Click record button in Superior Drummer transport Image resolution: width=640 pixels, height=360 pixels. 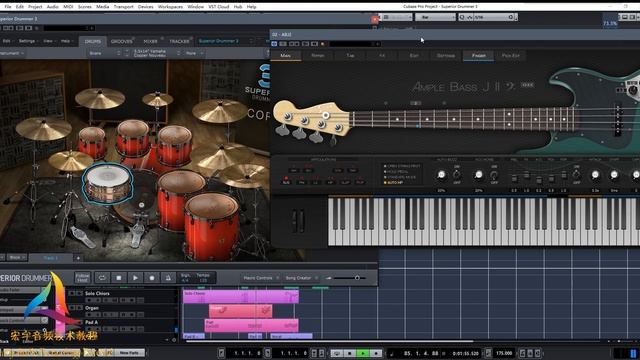151,278
